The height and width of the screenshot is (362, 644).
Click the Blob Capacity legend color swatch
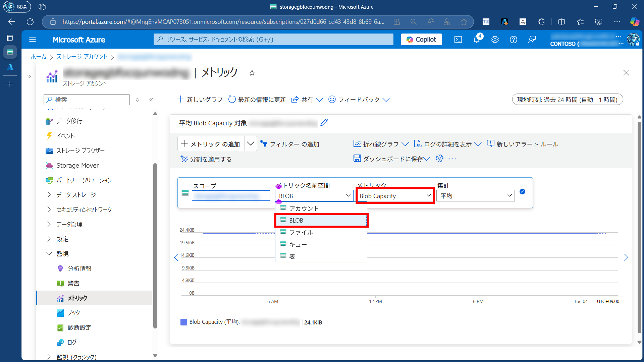[184, 322]
